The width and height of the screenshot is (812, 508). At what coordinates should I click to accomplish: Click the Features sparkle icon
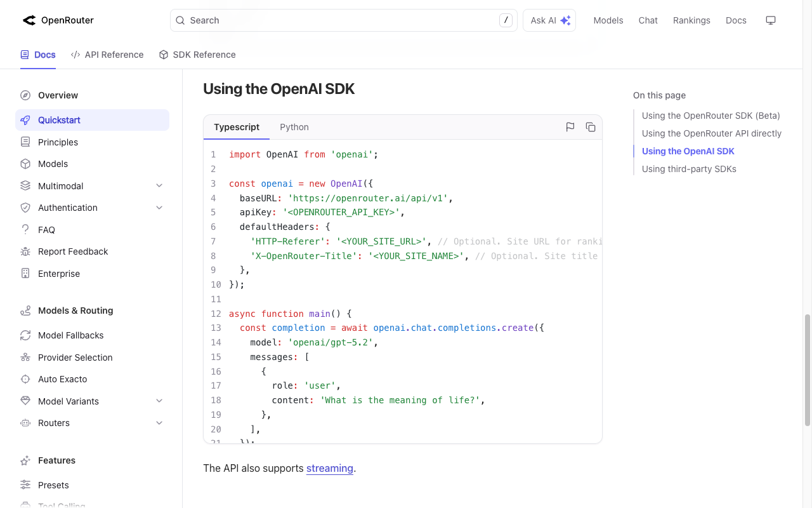point(25,460)
